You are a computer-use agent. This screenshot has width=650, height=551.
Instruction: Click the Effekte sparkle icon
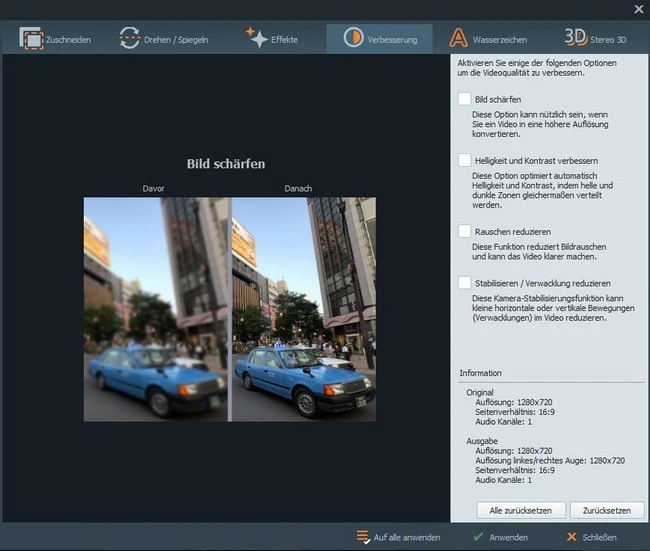[257, 38]
